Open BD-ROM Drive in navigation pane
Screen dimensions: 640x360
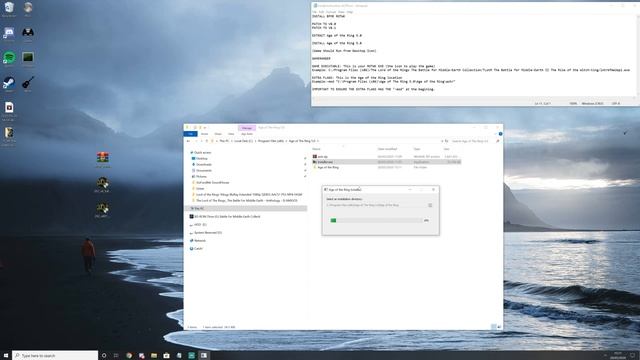coord(225,217)
